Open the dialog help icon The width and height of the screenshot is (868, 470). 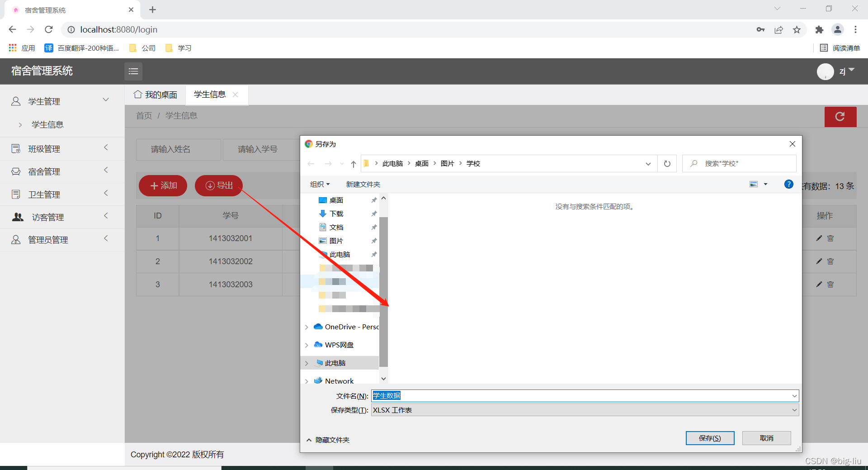(788, 184)
